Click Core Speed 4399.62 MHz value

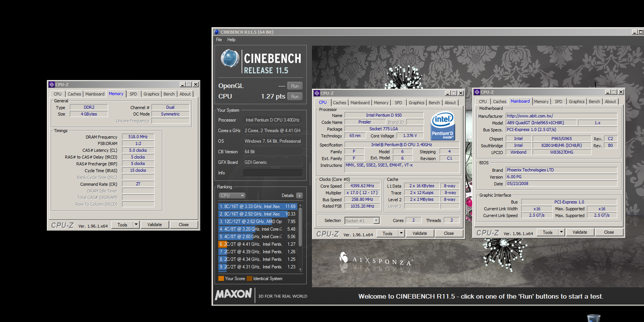[x=362, y=186]
